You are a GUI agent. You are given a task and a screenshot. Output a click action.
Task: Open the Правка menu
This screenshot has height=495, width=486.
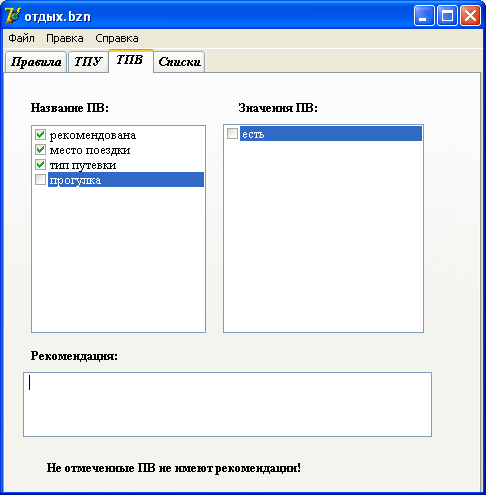65,38
